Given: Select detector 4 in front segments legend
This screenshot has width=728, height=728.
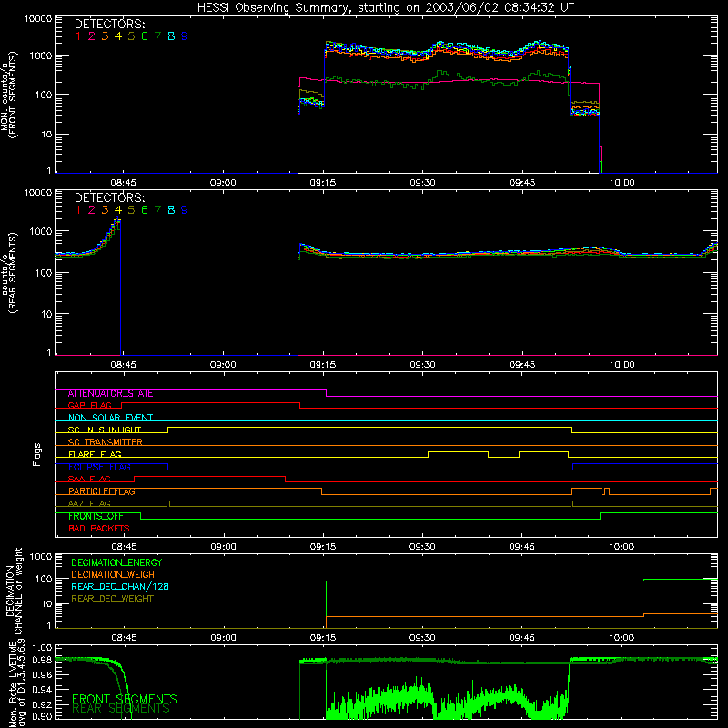Looking at the screenshot, I should [x=118, y=36].
